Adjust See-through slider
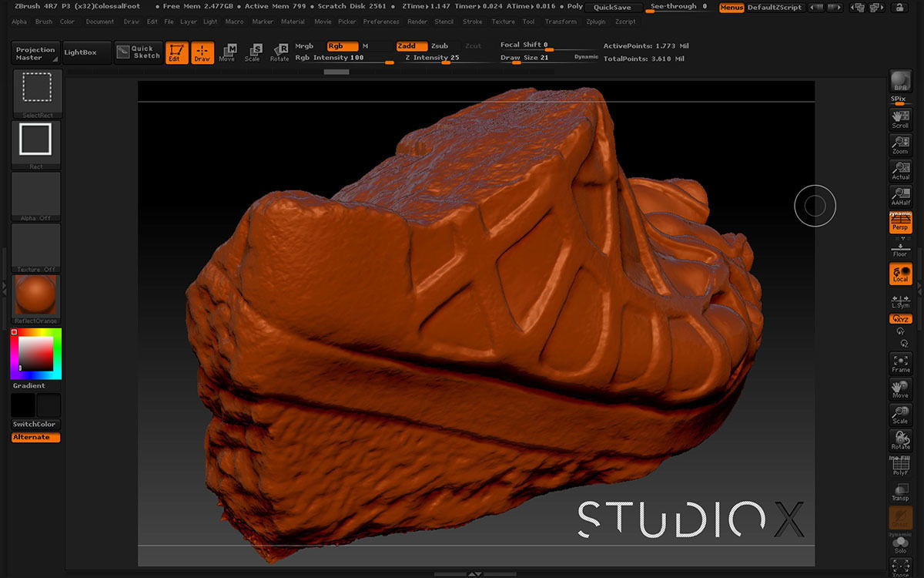The width and height of the screenshot is (924, 578). click(x=678, y=7)
